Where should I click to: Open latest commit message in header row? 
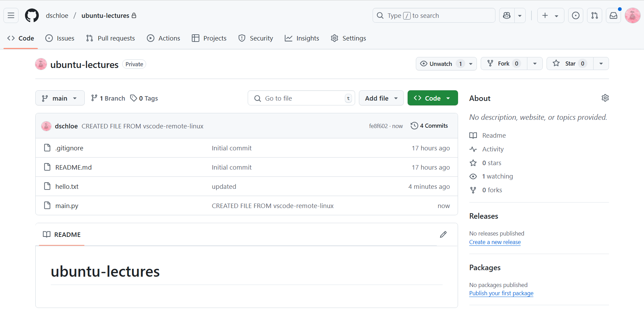coord(142,126)
